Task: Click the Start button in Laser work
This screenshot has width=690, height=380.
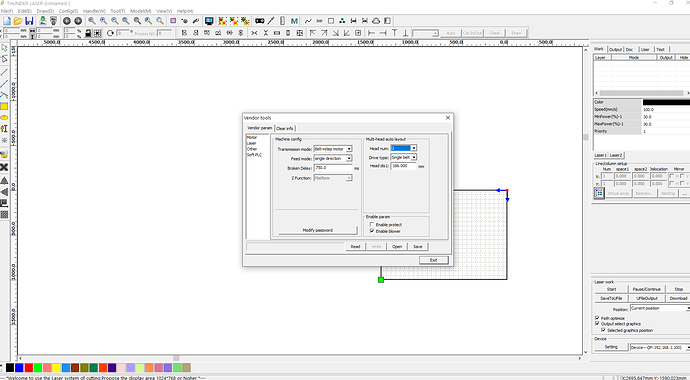Action: (611, 289)
